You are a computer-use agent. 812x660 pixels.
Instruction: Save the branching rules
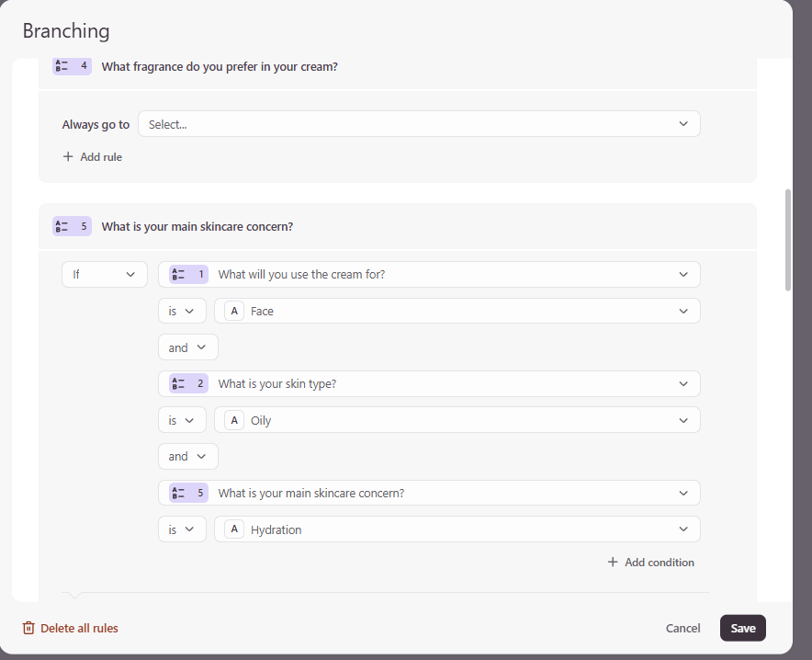click(x=742, y=628)
